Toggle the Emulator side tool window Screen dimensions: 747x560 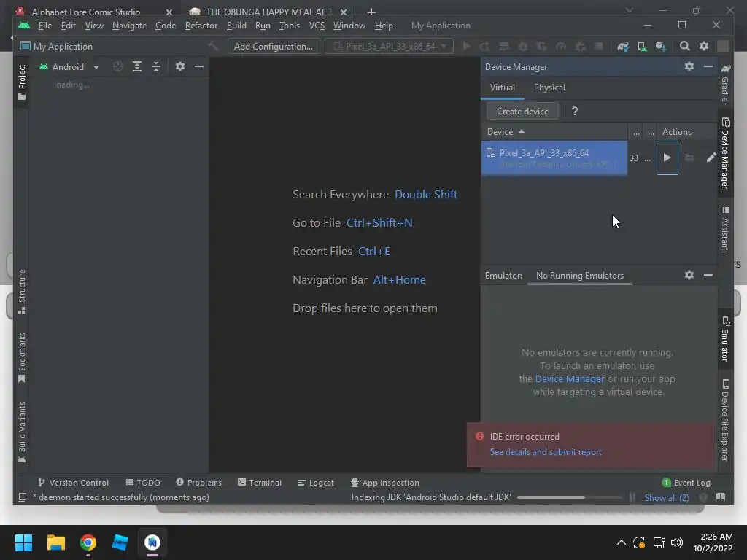point(725,339)
